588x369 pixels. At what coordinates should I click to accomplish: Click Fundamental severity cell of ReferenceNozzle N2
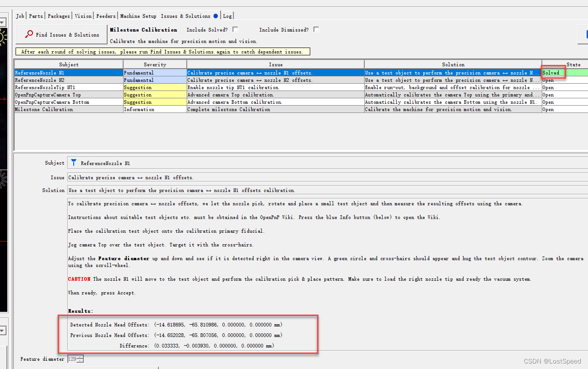[155, 80]
